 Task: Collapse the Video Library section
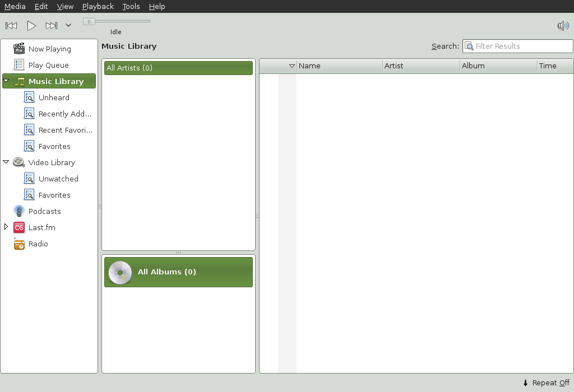pyautogui.click(x=6, y=162)
